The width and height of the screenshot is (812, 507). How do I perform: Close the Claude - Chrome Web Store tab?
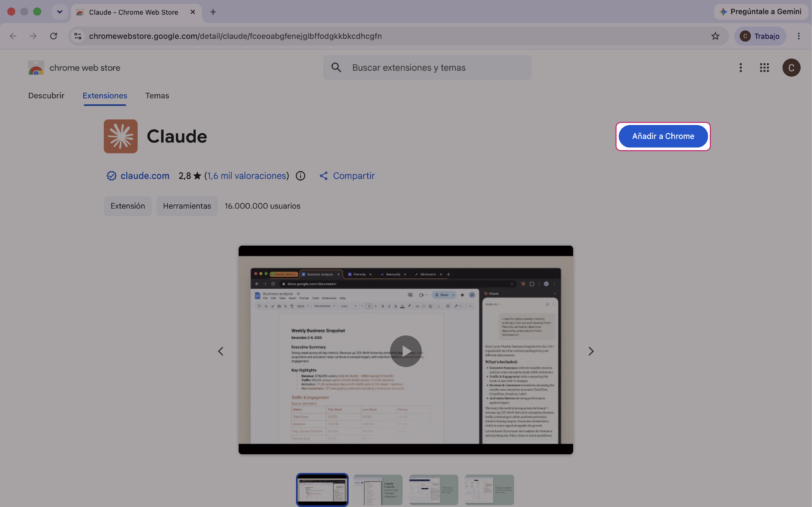click(x=193, y=12)
